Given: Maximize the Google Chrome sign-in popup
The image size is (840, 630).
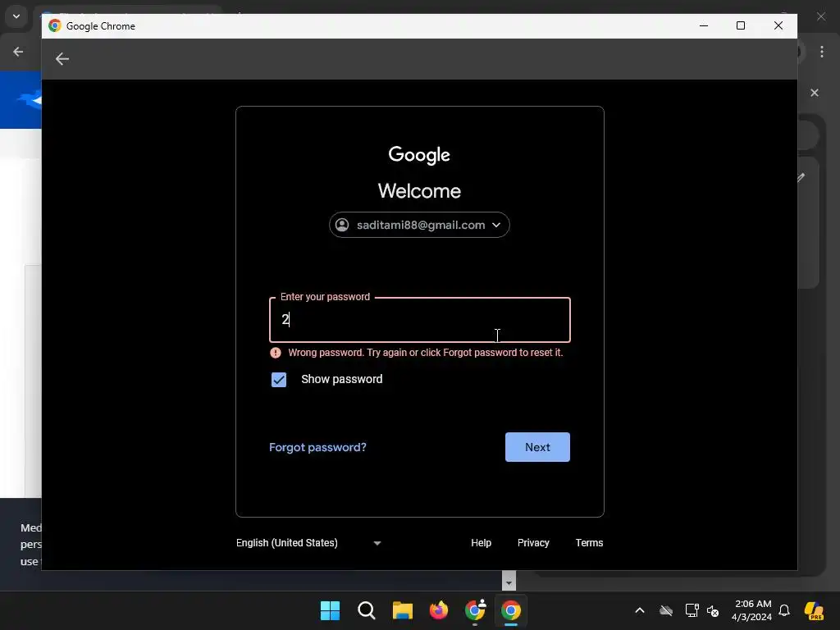Looking at the screenshot, I should [x=741, y=25].
